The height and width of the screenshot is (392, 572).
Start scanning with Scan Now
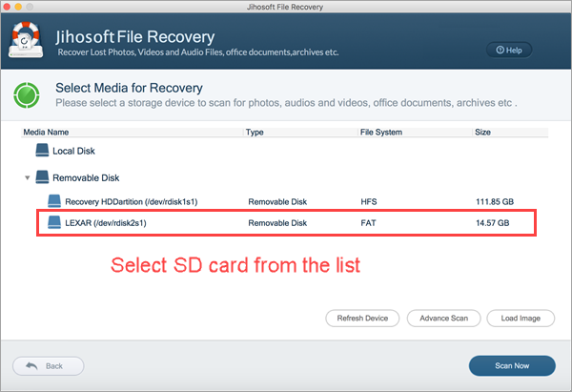point(512,365)
